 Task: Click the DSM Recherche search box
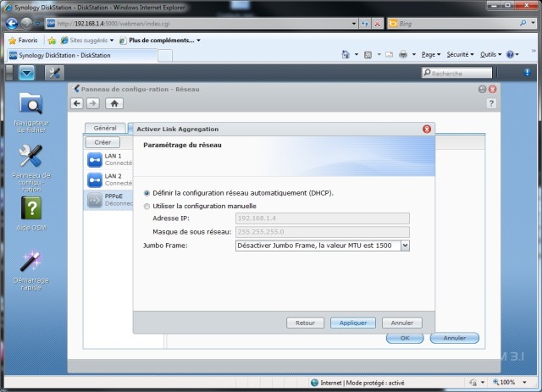click(x=456, y=73)
